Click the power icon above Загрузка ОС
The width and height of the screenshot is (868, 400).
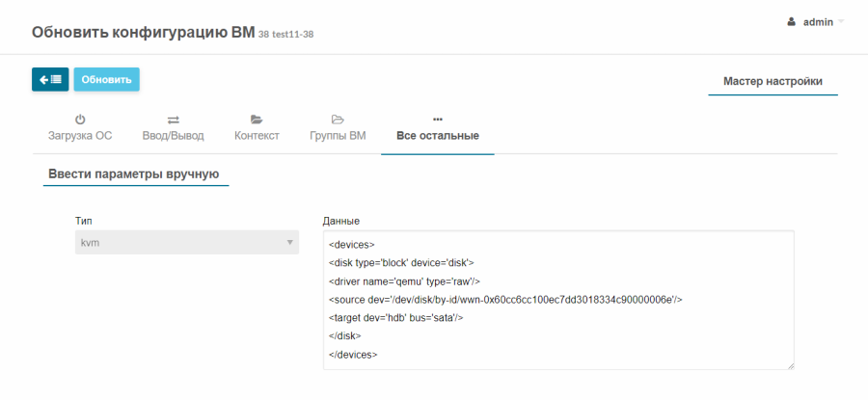[80, 120]
